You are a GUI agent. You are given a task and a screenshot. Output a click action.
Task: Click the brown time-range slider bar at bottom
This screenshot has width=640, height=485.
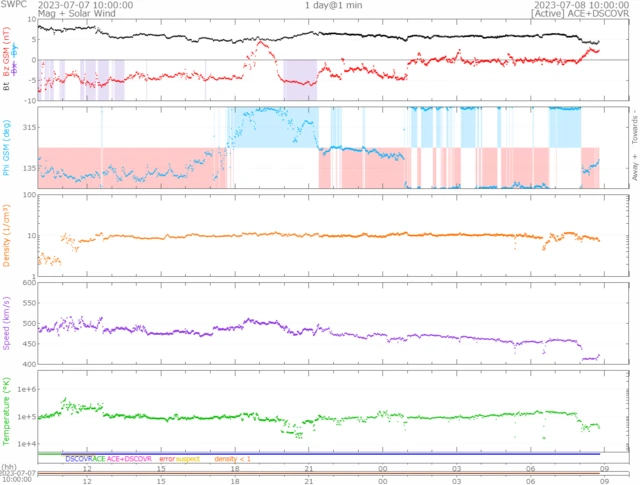click(x=318, y=473)
